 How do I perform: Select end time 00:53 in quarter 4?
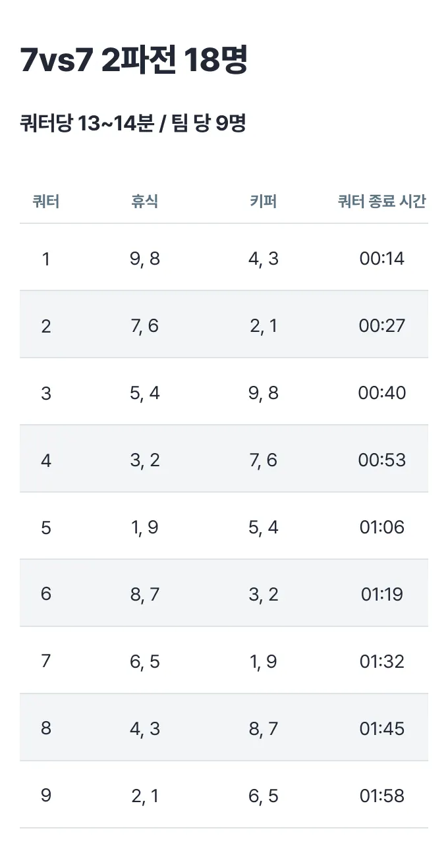(382, 460)
